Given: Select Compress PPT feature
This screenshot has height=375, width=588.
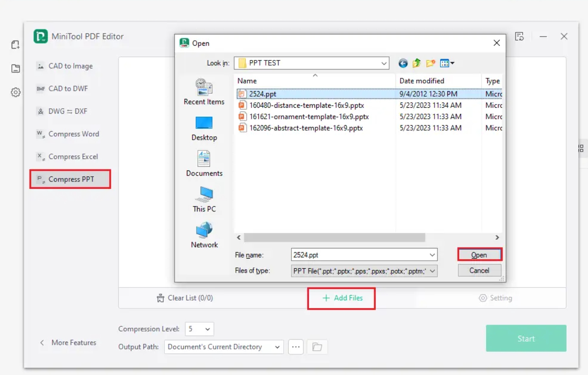Looking at the screenshot, I should point(70,179).
